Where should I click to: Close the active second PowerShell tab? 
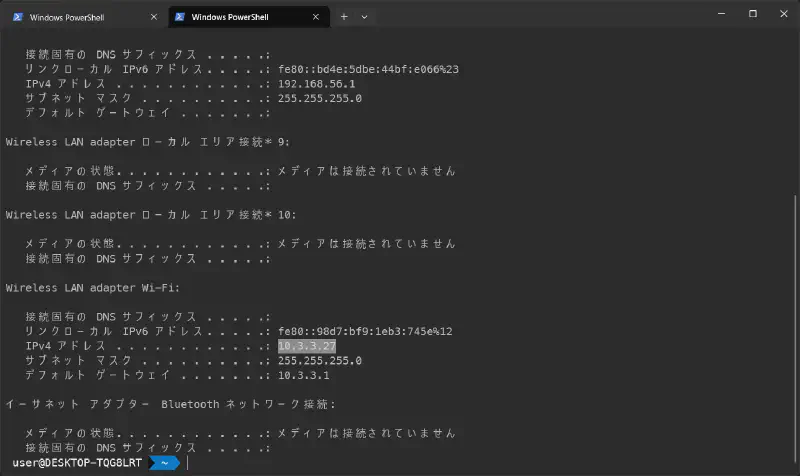(x=317, y=17)
